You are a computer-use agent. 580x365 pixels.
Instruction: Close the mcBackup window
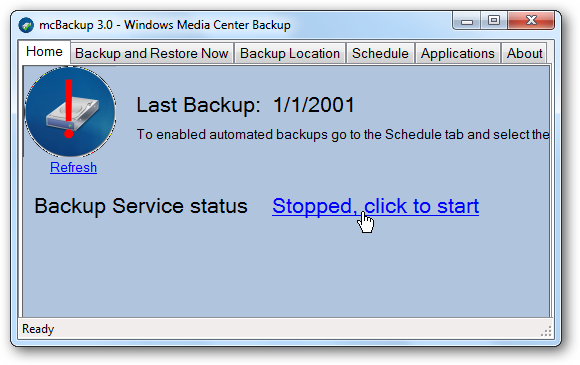coord(531,21)
